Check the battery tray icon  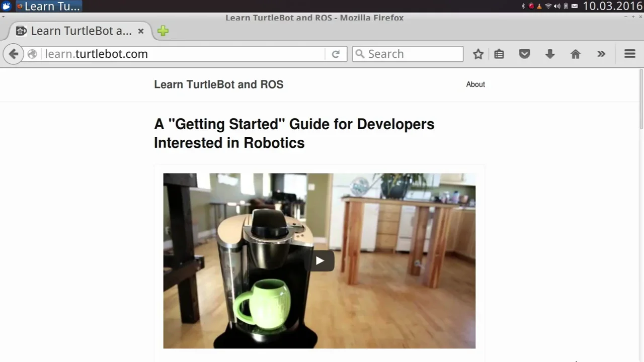[x=566, y=6]
